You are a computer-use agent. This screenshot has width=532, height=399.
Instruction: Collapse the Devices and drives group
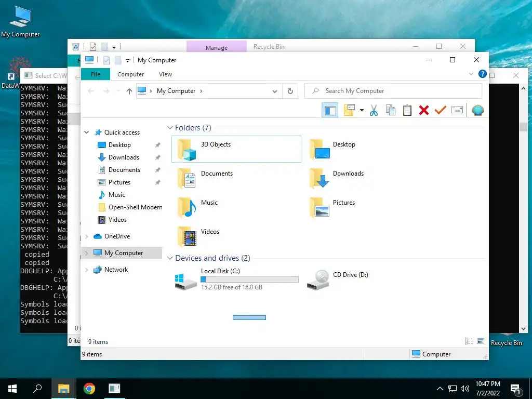(170, 258)
